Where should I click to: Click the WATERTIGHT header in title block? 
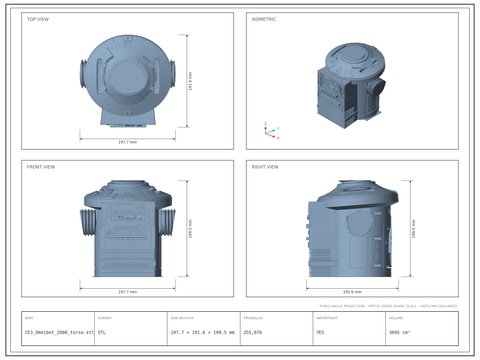pos(327,318)
